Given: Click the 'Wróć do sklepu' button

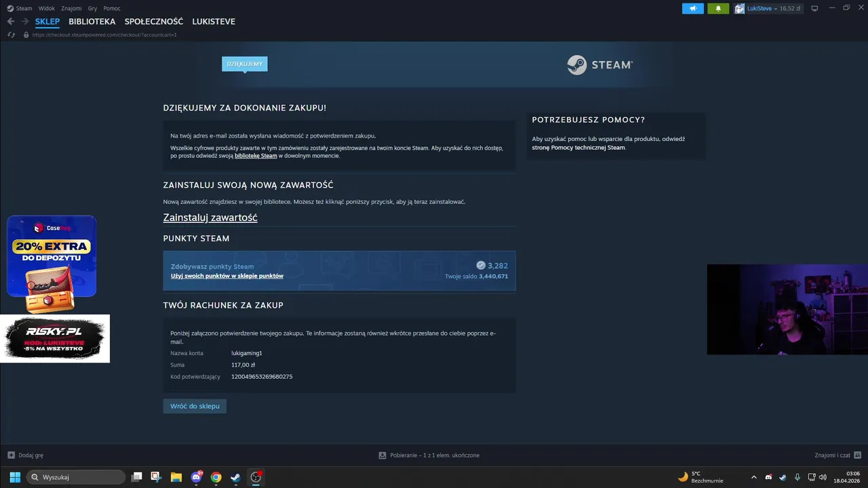Looking at the screenshot, I should (195, 406).
